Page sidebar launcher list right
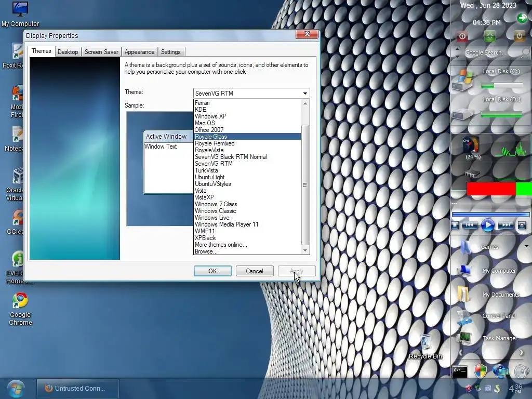 [x=522, y=353]
